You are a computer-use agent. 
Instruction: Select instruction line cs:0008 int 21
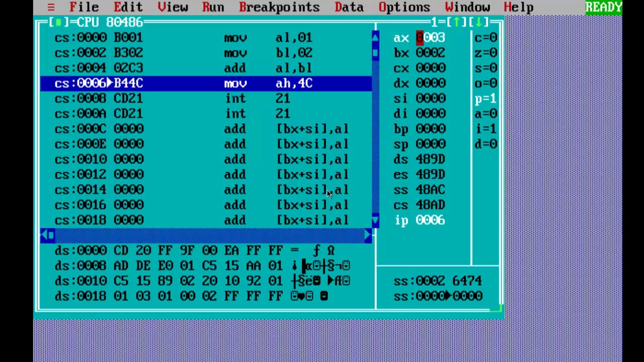(206, 99)
